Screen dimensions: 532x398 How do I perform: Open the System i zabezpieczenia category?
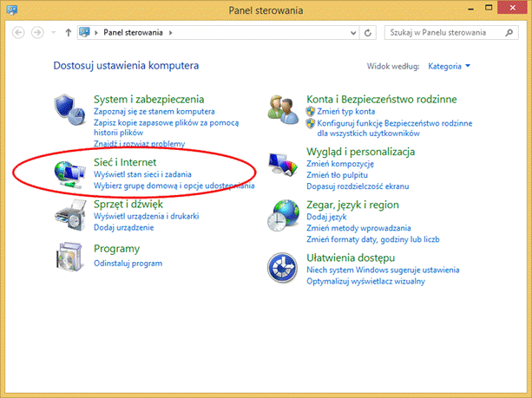tap(148, 100)
